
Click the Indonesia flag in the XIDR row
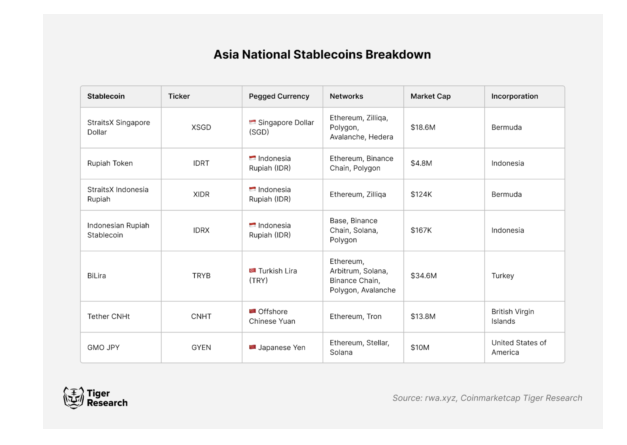click(x=253, y=189)
